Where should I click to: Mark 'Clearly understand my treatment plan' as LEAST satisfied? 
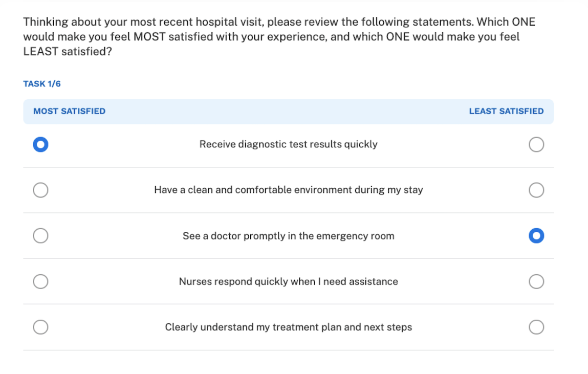[x=536, y=327]
